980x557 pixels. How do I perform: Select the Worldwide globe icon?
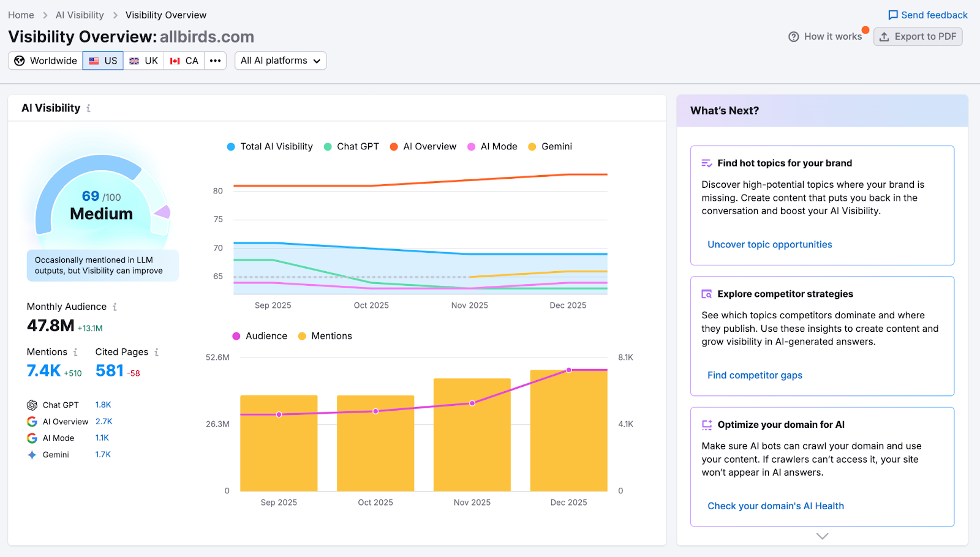point(19,61)
